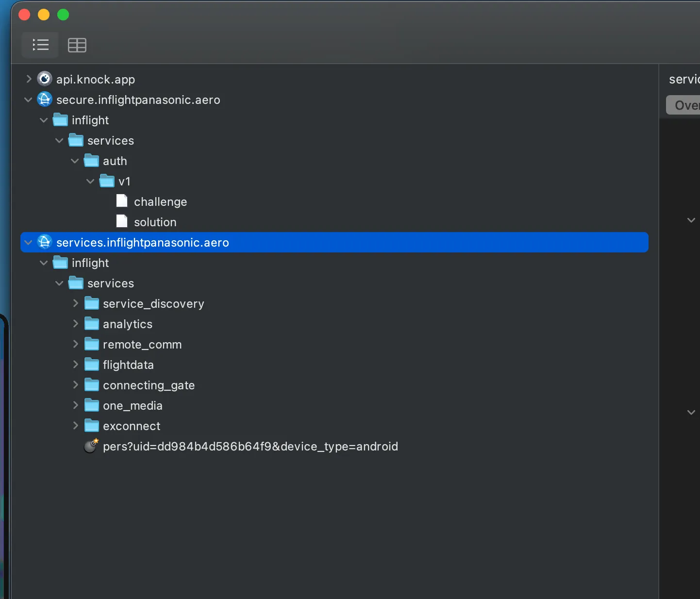Image resolution: width=700 pixels, height=599 pixels.
Task: Click the challenge file document icon
Action: coord(122,201)
